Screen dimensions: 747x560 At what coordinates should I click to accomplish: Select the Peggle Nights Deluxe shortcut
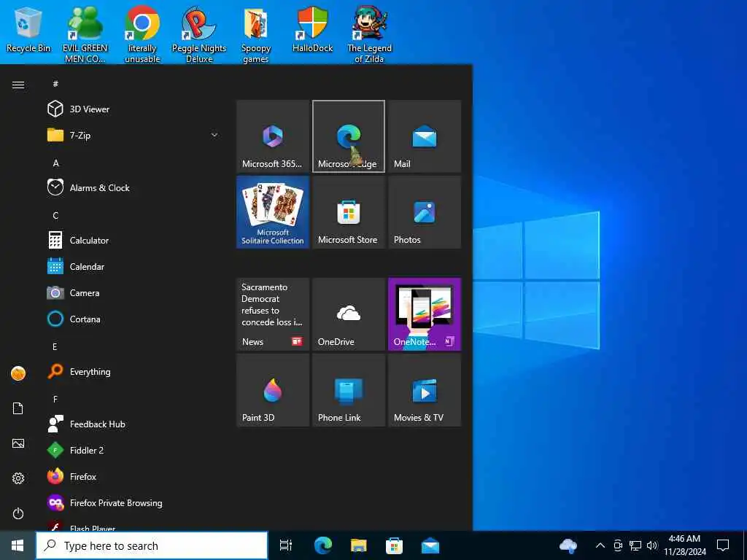199,34
